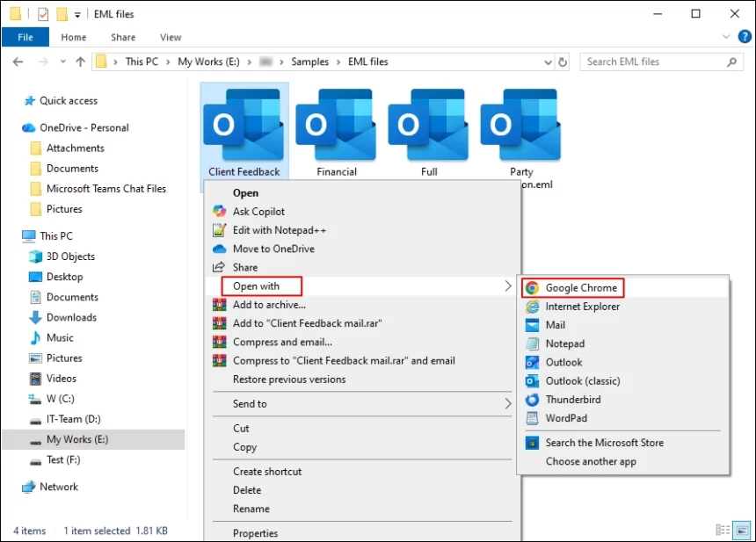Click the Copilot icon in context menu

(x=220, y=211)
